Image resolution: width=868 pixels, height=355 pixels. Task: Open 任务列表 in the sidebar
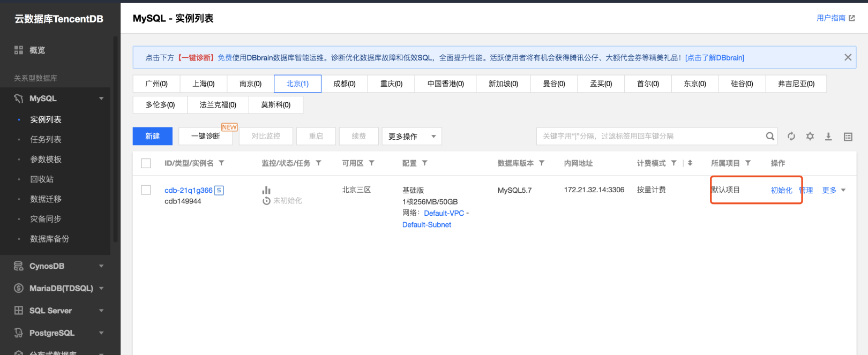click(x=46, y=139)
